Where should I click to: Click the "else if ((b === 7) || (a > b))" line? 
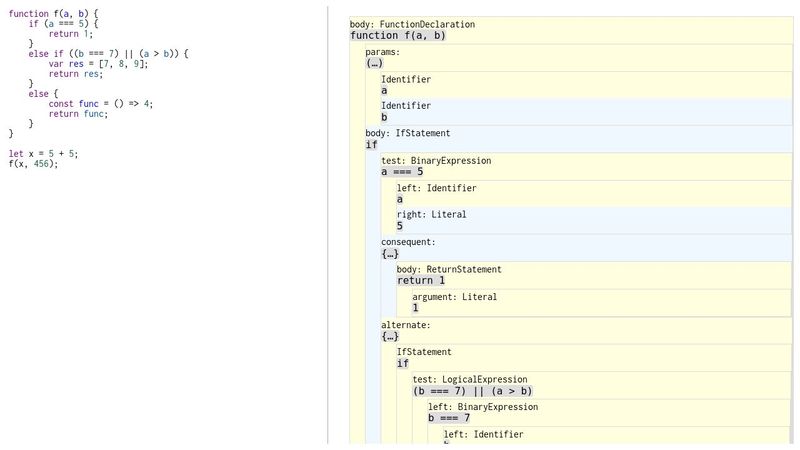click(109, 54)
